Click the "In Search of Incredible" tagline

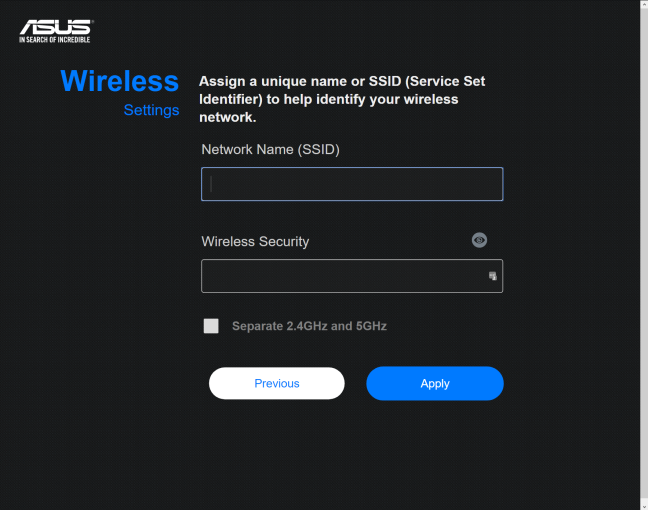click(x=55, y=40)
